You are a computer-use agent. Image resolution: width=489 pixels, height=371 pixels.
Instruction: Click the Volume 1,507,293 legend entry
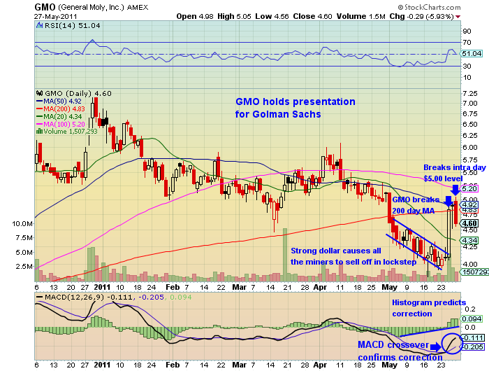70,131
